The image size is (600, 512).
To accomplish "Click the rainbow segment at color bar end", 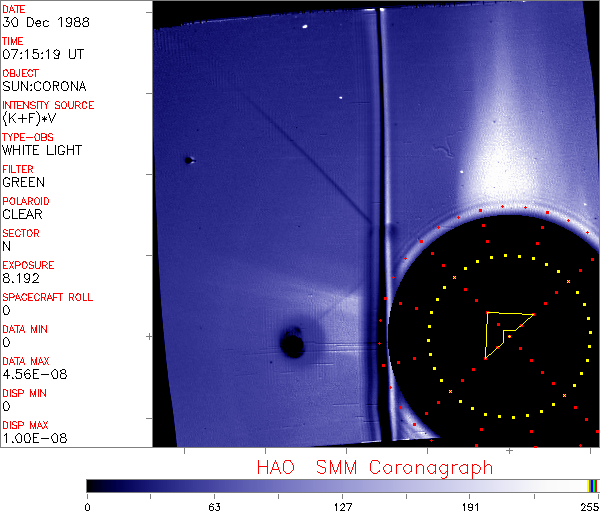I will (x=593, y=485).
